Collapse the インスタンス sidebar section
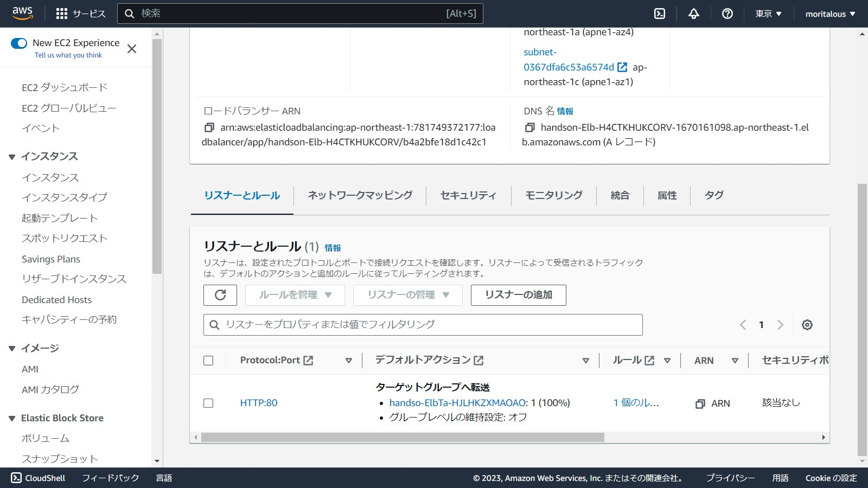The height and width of the screenshot is (488, 868). (12, 157)
